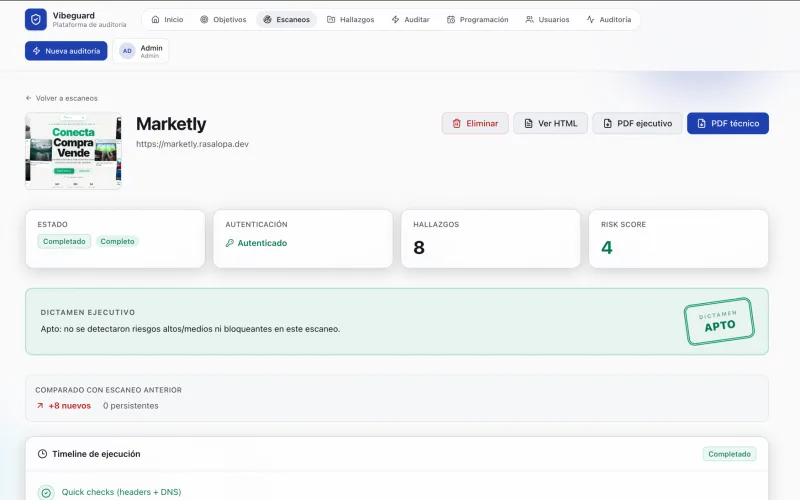Click the radar icon beside Escaneos
Image resolution: width=800 pixels, height=500 pixels.
point(267,19)
